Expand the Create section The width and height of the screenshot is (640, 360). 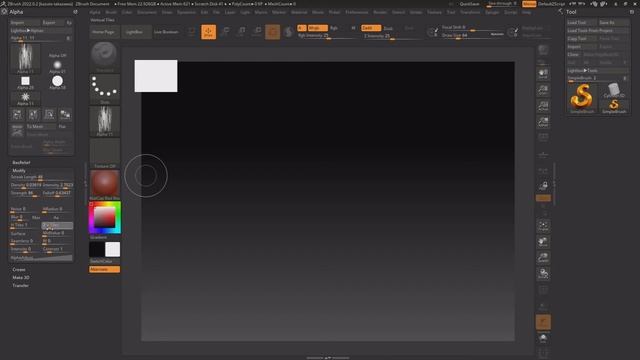(x=19, y=270)
